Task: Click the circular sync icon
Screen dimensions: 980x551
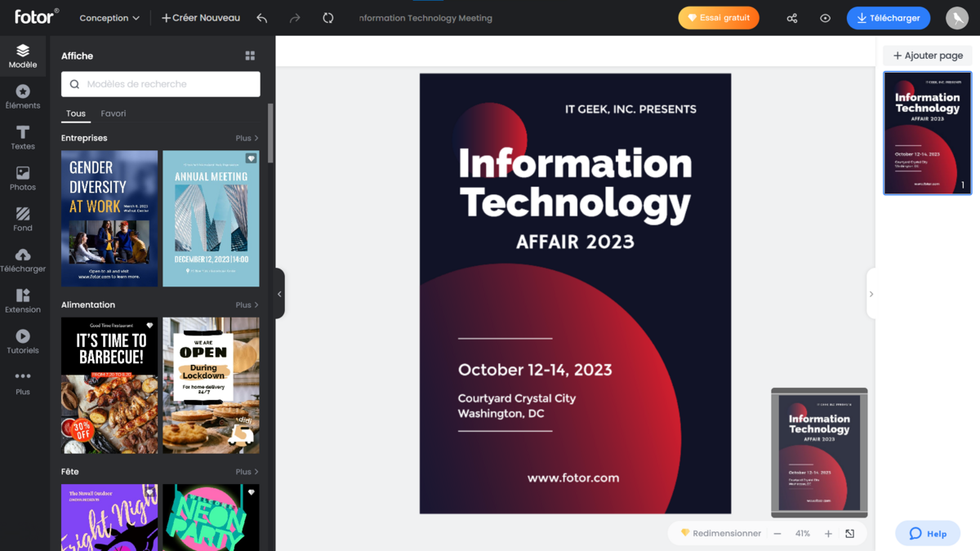Action: coord(328,18)
